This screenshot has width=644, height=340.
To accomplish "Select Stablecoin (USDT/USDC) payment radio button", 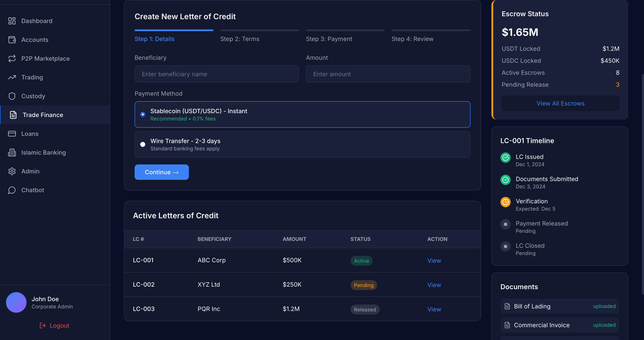I will click(142, 115).
